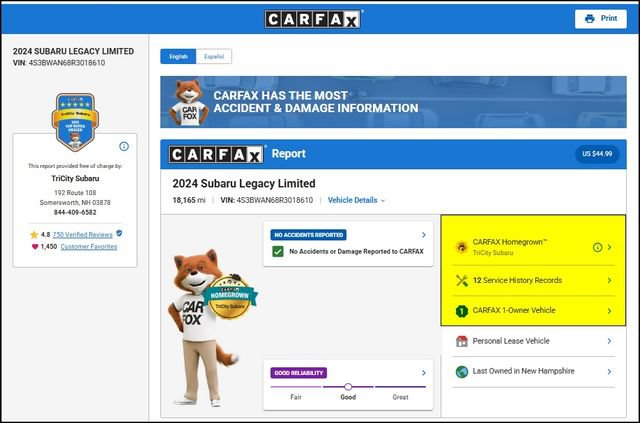
Task: Click the TriCity Subaru top rated dealer badge
Action: tap(75, 122)
